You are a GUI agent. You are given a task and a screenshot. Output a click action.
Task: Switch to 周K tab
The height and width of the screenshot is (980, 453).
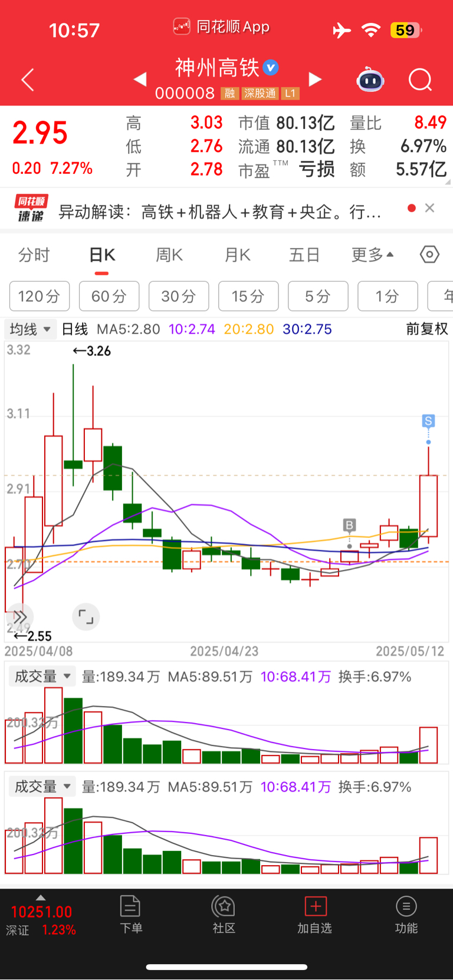click(x=169, y=255)
